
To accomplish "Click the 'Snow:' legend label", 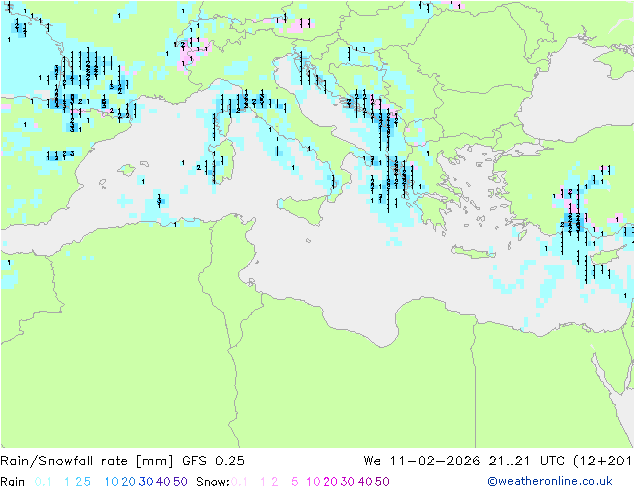I will (x=213, y=482).
